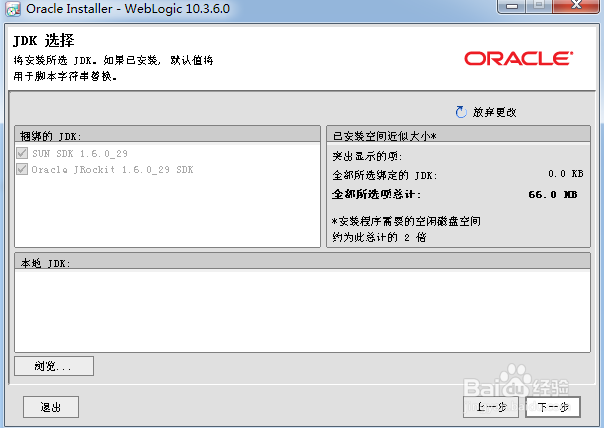Toggle the Oracle JRockit 1.6.0_29 SDK checkbox
This screenshot has width=604, height=428.
point(22,169)
